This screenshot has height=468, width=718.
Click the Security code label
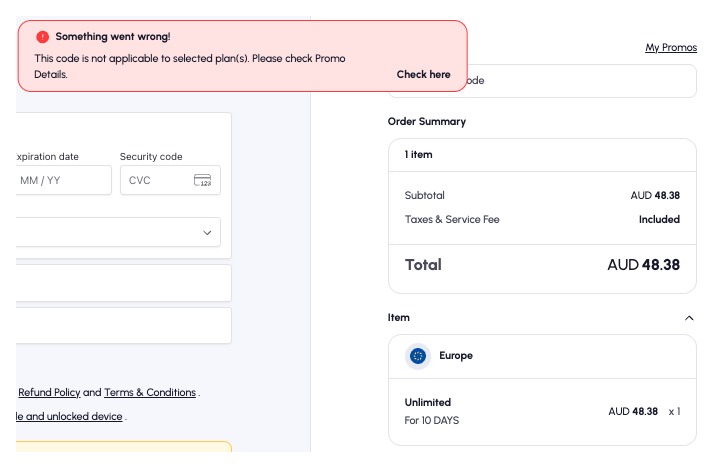(x=151, y=157)
